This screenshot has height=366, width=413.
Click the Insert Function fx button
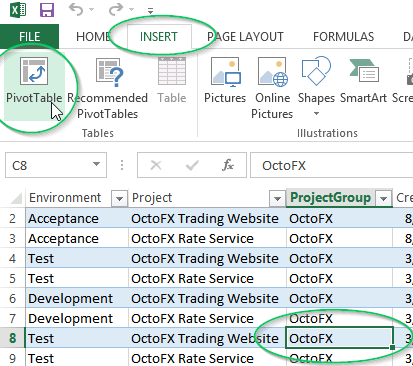[228, 165]
